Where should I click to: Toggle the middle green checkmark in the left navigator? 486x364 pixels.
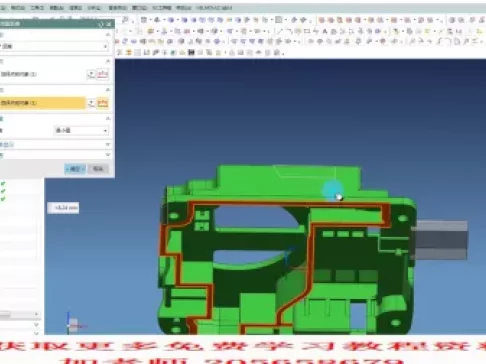pyautogui.click(x=3, y=191)
